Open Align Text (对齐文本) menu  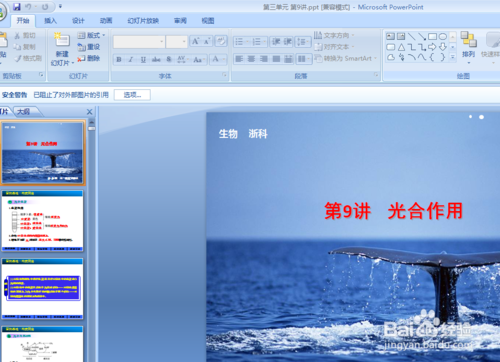334,47
